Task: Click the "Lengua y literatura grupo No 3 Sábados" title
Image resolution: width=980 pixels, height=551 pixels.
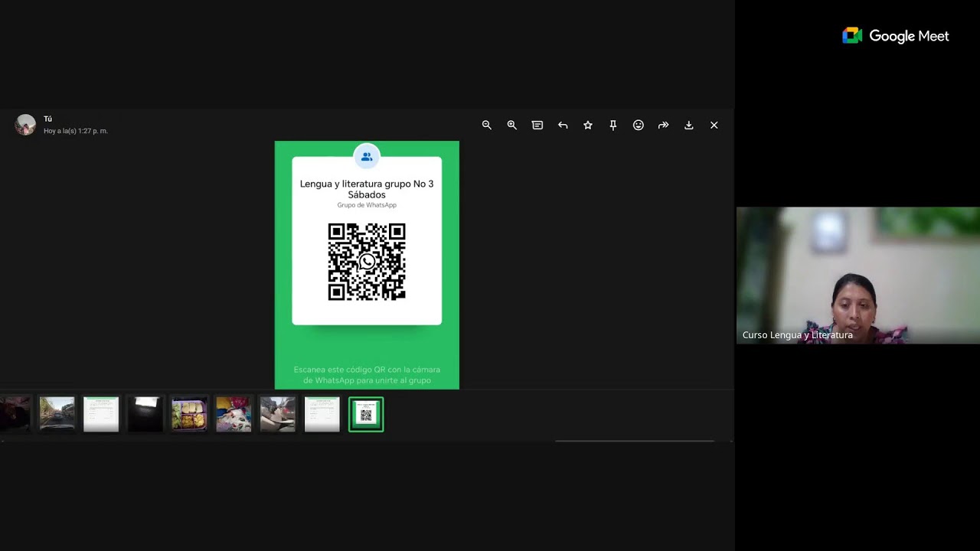Action: coord(367,189)
